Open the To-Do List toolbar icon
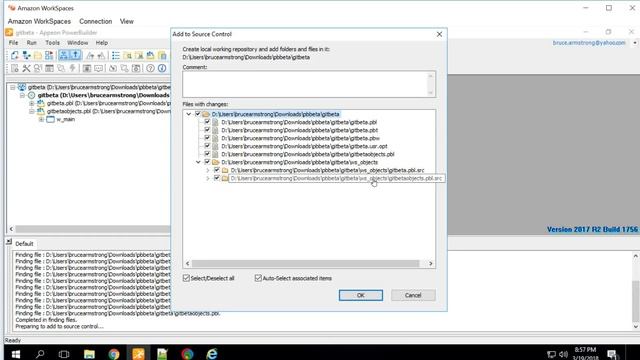Screen dimensions: 640x360 coord(116,55)
